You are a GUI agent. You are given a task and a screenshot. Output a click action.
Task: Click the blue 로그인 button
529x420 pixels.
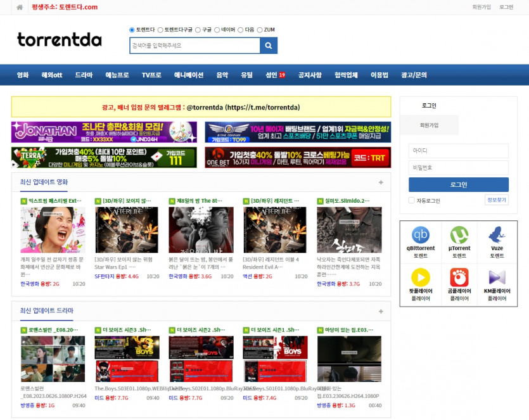click(x=458, y=184)
